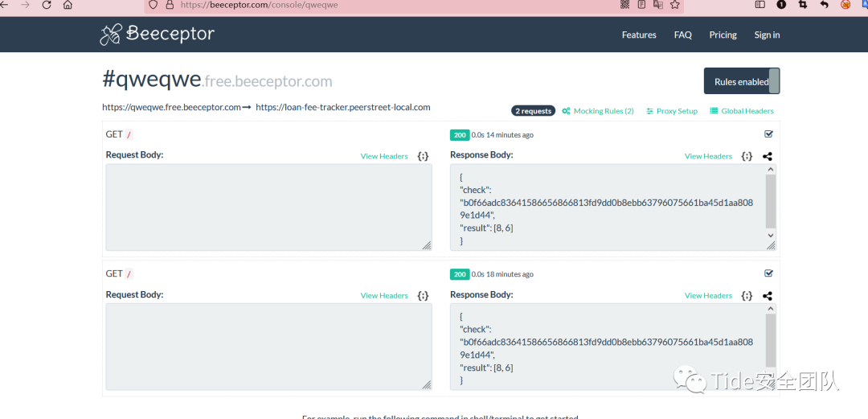This screenshot has height=419, width=868.
Task: Click the second response body scrollbar thumb
Action: 771,340
